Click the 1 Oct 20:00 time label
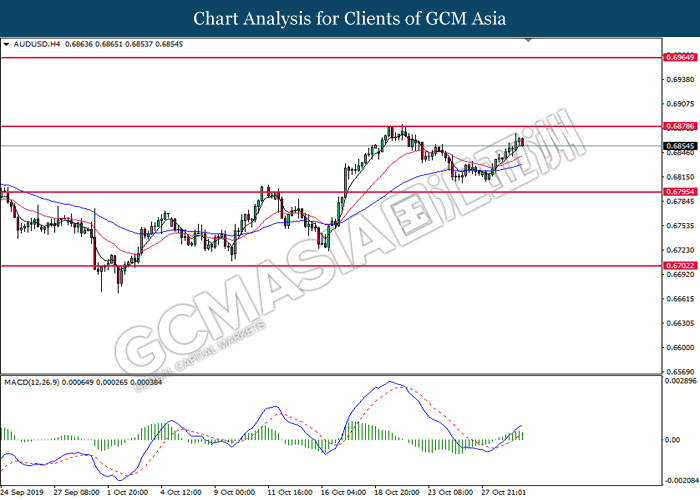The image size is (700, 500). (x=128, y=492)
